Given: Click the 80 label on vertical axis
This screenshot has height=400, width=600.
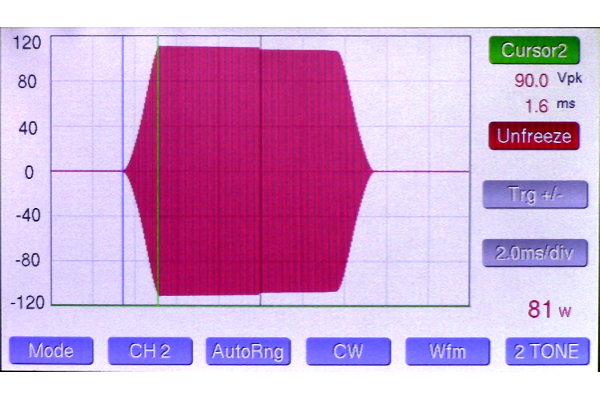Looking at the screenshot, I should point(27,82).
